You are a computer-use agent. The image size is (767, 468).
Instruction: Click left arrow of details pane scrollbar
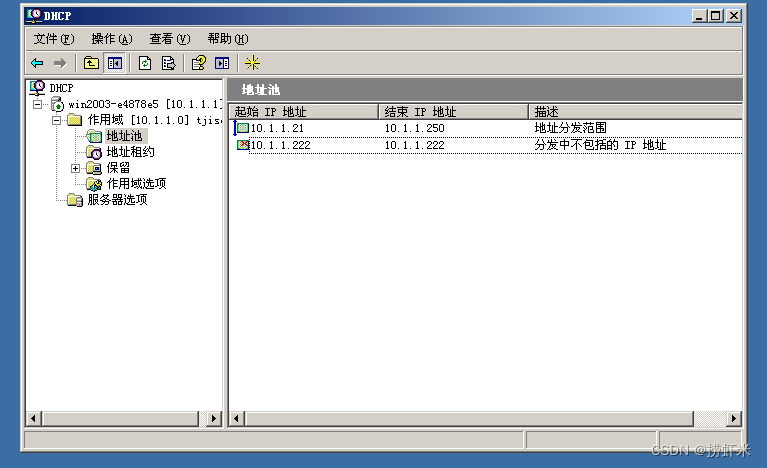click(237, 419)
